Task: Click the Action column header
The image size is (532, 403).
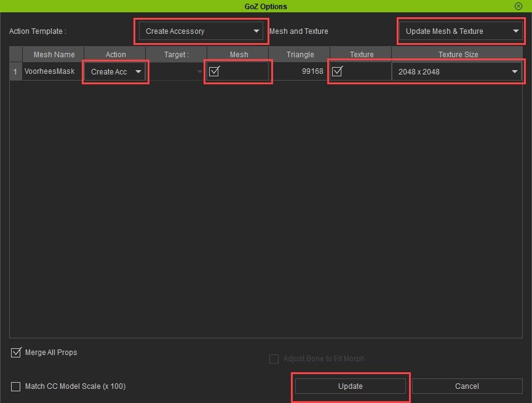Action: (116, 54)
